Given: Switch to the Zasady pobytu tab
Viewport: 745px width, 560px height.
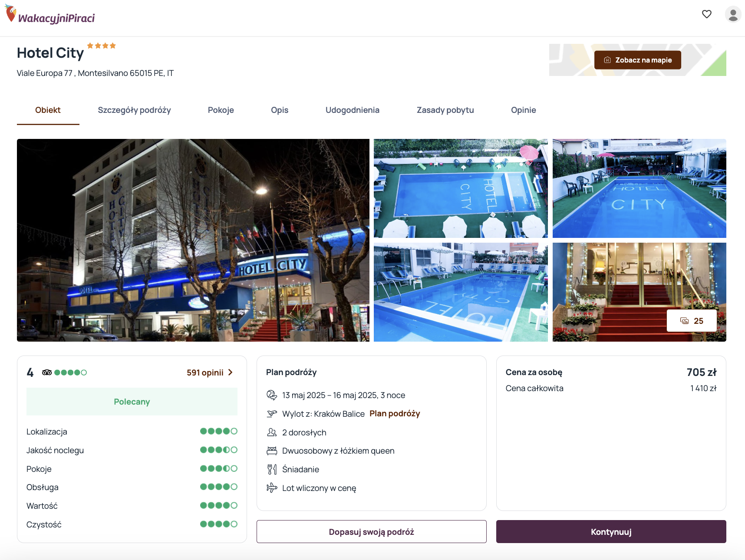Looking at the screenshot, I should [445, 110].
